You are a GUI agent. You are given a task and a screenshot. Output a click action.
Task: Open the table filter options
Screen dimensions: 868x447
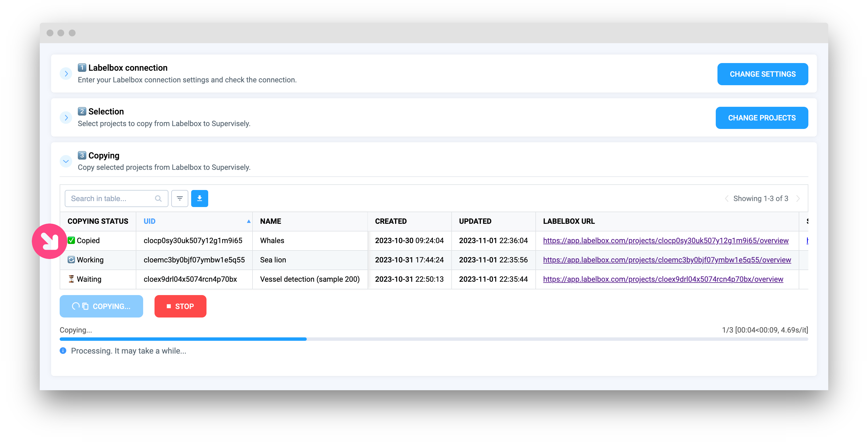click(180, 199)
